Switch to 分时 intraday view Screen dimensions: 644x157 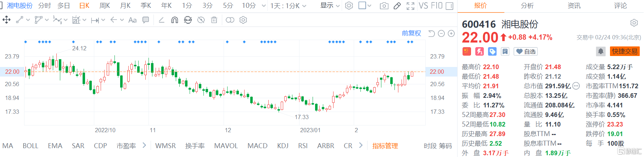coord(45,6)
